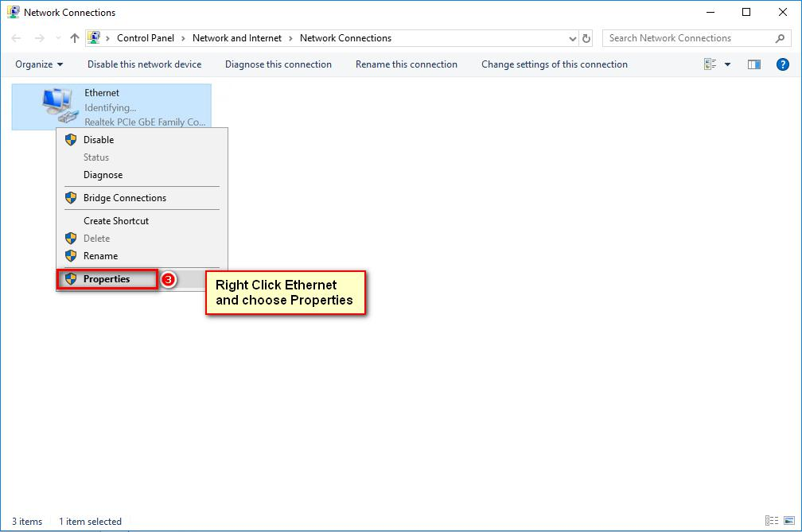Click Network Connections breadcrumb
Screen dimensions: 802x532
(345, 38)
